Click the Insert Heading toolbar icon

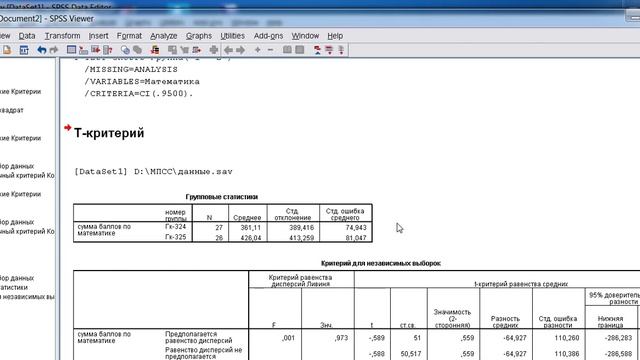coord(317,50)
